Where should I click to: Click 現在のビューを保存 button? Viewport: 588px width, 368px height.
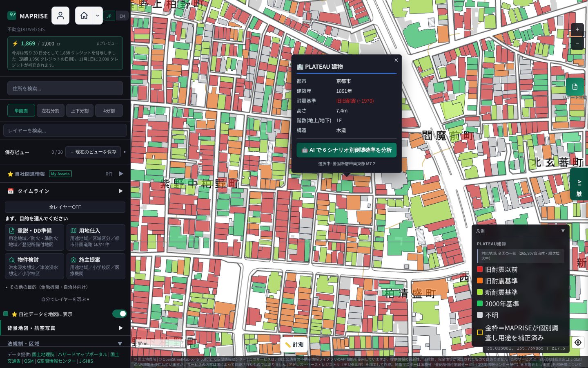point(93,152)
